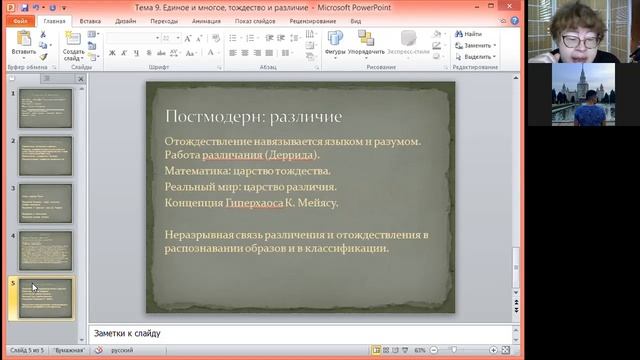
Task: Toggle Strikethrough (abc) formatting
Action: 161,53
